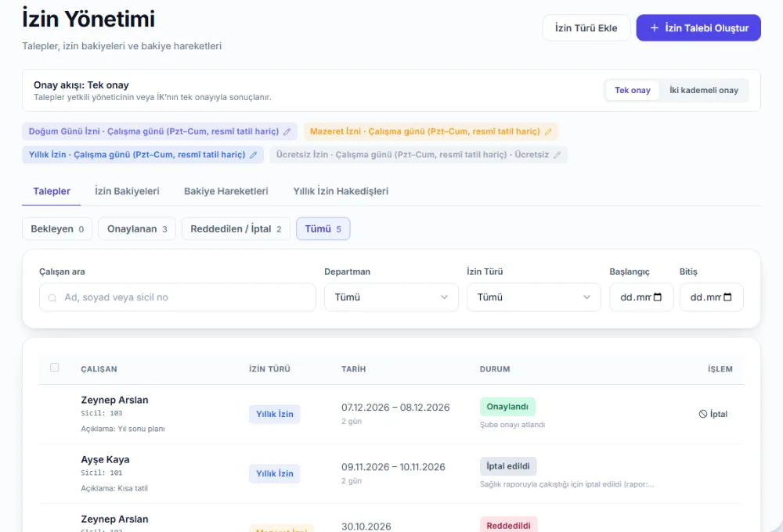Click the pencil icon for Yıllık İzin
This screenshot has height=532, width=783.
[x=254, y=155]
